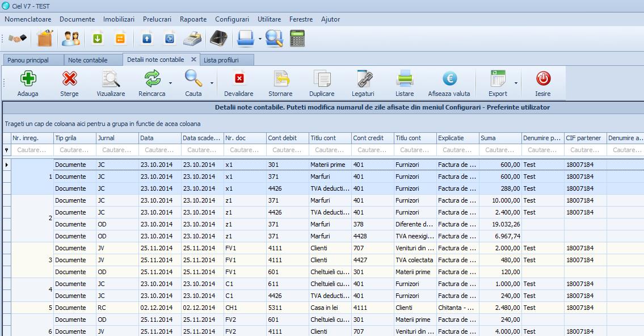Expand the Export dropdown arrow
Viewport: 644px width, 336px height.
(x=516, y=83)
